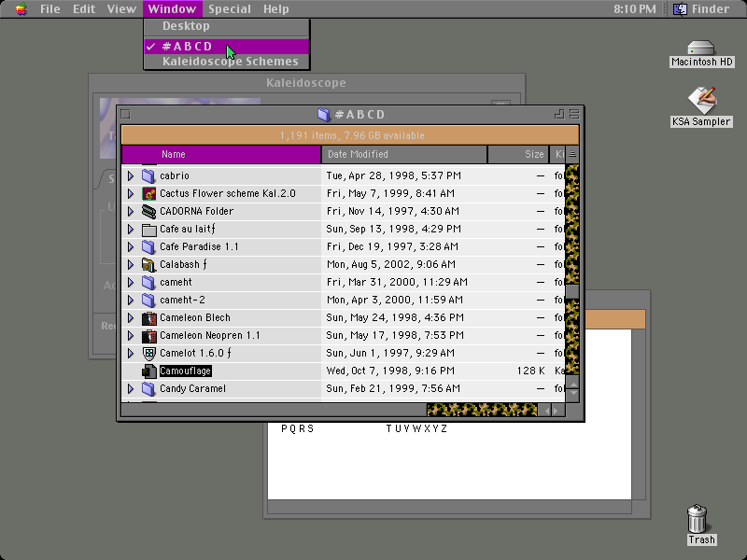The image size is (747, 560).
Task: Select the Candy Caramel folder icon
Action: pos(148,388)
